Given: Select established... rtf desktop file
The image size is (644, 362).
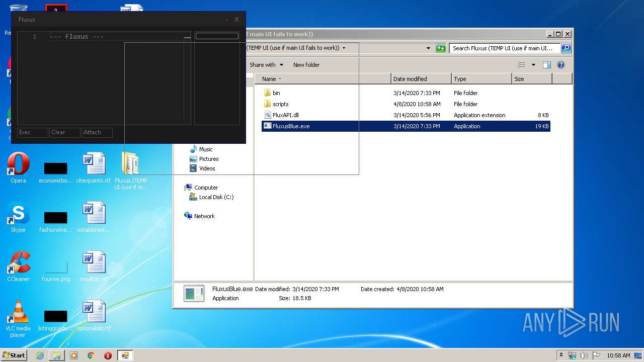Looking at the screenshot, I should pyautogui.click(x=94, y=217).
